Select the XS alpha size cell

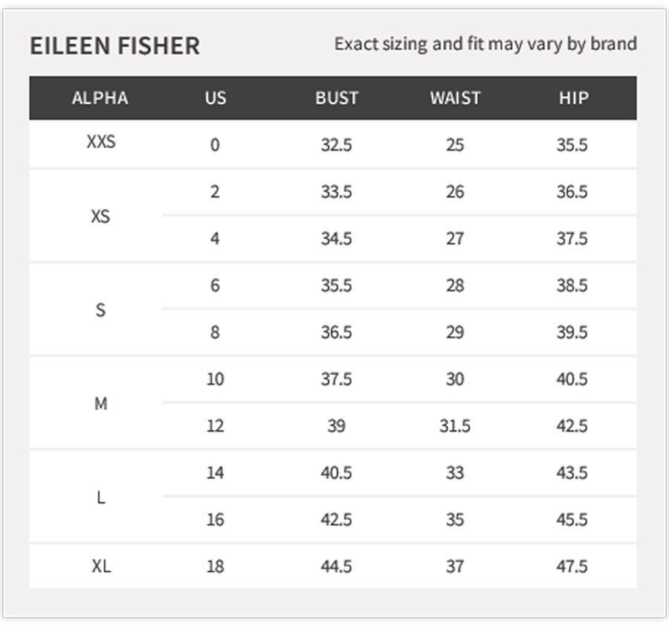click(x=100, y=216)
